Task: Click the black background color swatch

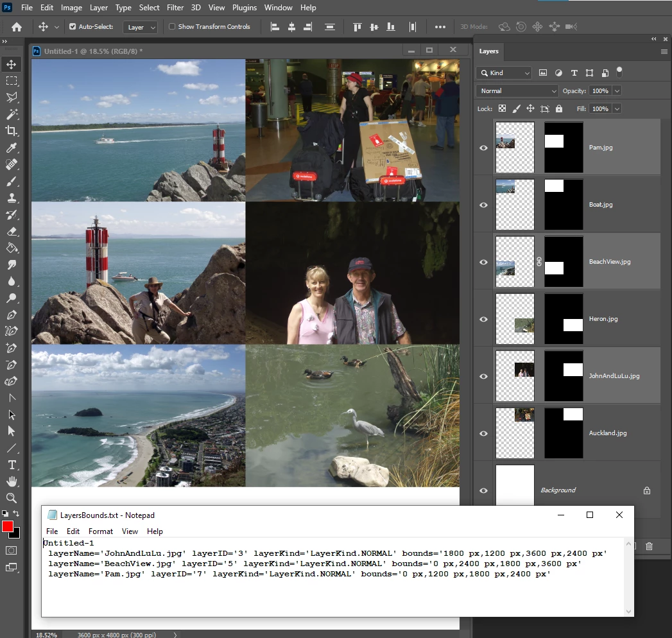Action: 16,535
